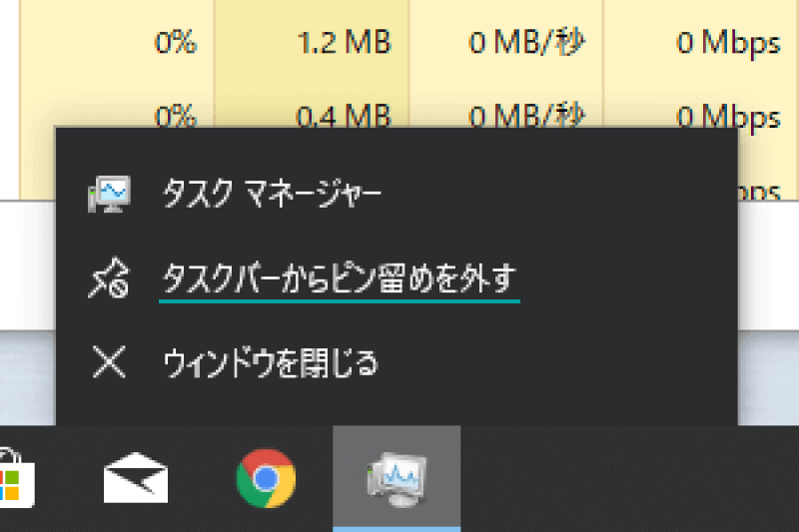
Task: Click the unpin icon in jump list
Action: pos(109,277)
